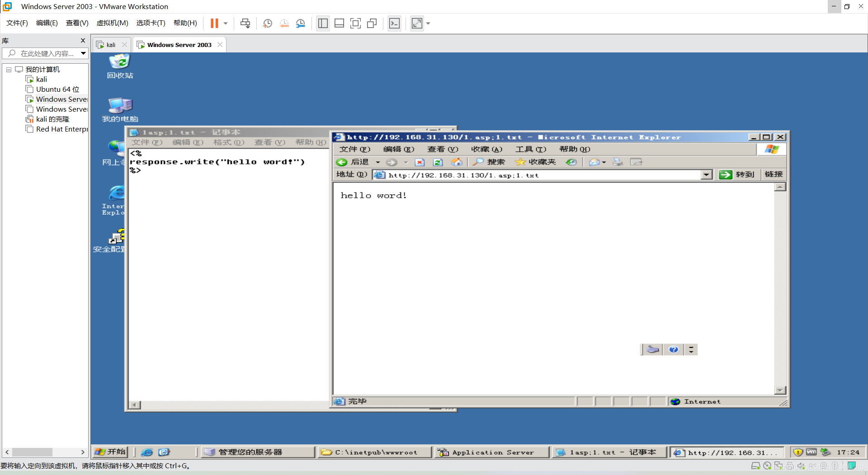Open the stretch display dropdown arrow

(428, 23)
